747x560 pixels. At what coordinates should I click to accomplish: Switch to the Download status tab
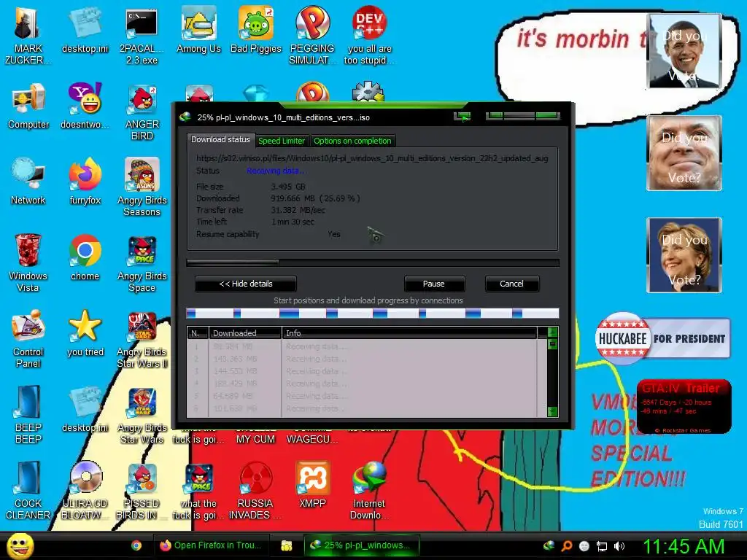click(220, 139)
